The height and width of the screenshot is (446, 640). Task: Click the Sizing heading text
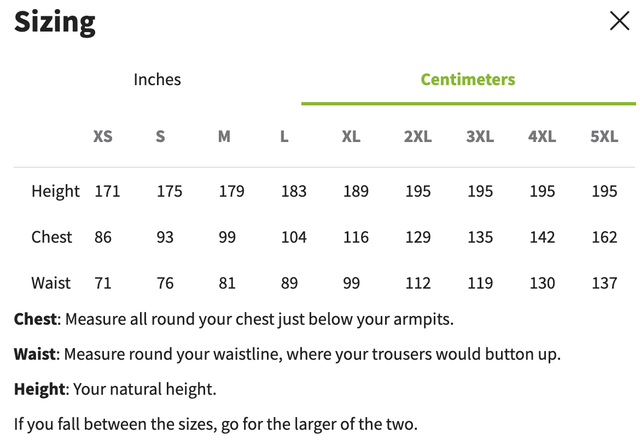pos(55,22)
